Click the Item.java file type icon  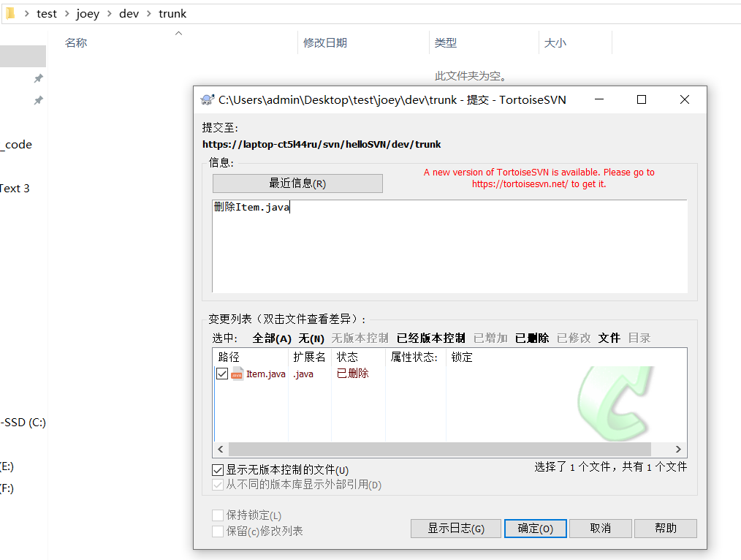pyautogui.click(x=237, y=374)
